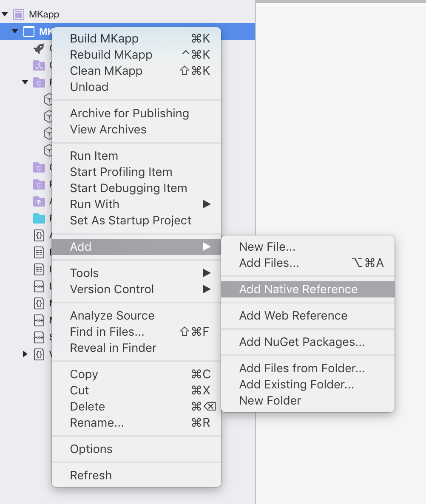
Task: Select the curly-braces code file icon
Action: 38,235
